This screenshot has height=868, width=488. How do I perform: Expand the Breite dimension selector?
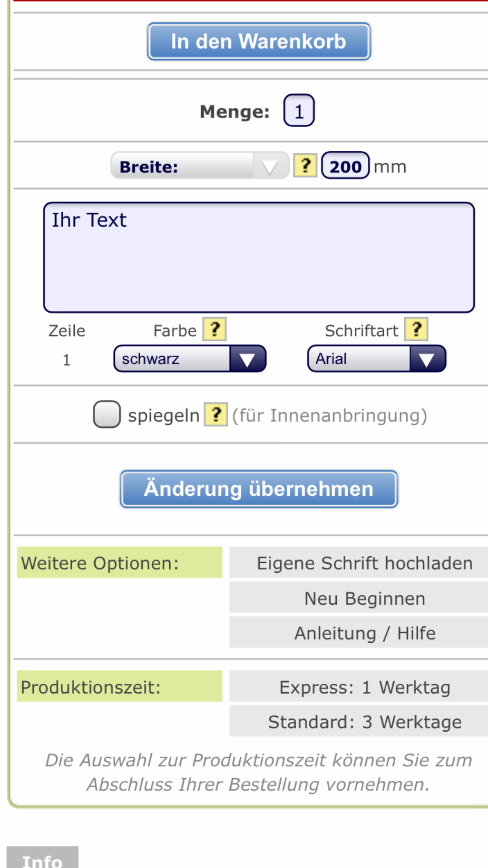coord(200,166)
